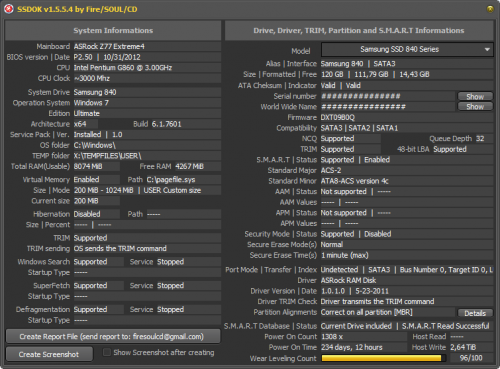The height and width of the screenshot is (369, 500).
Task: Click the Size 120 GB formatted free value
Action: click(375, 74)
